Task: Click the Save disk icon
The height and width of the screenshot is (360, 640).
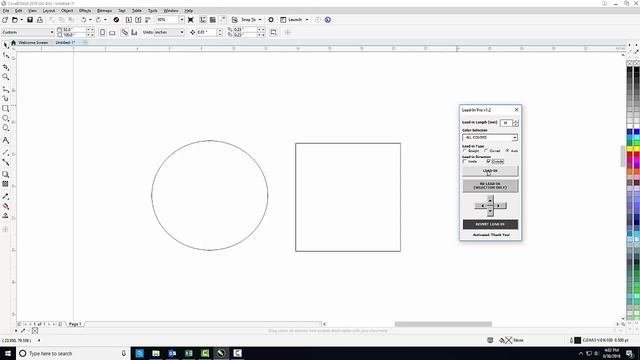Action: click(x=30, y=20)
